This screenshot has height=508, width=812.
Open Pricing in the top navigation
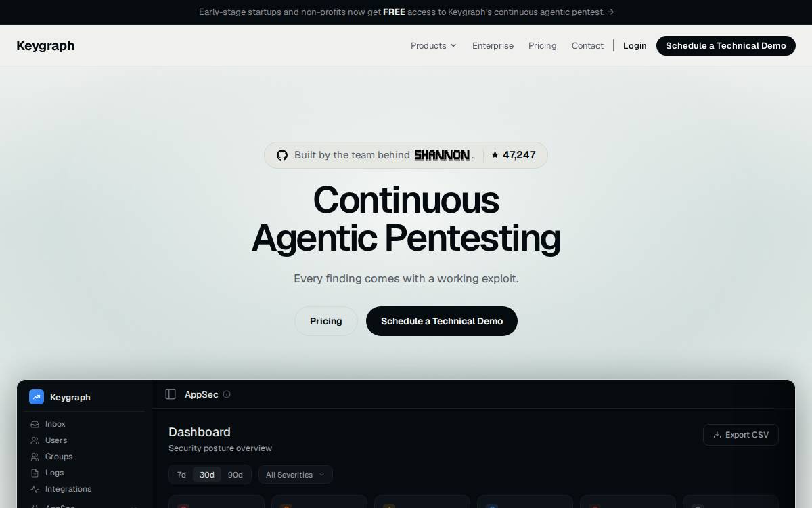coord(543,45)
